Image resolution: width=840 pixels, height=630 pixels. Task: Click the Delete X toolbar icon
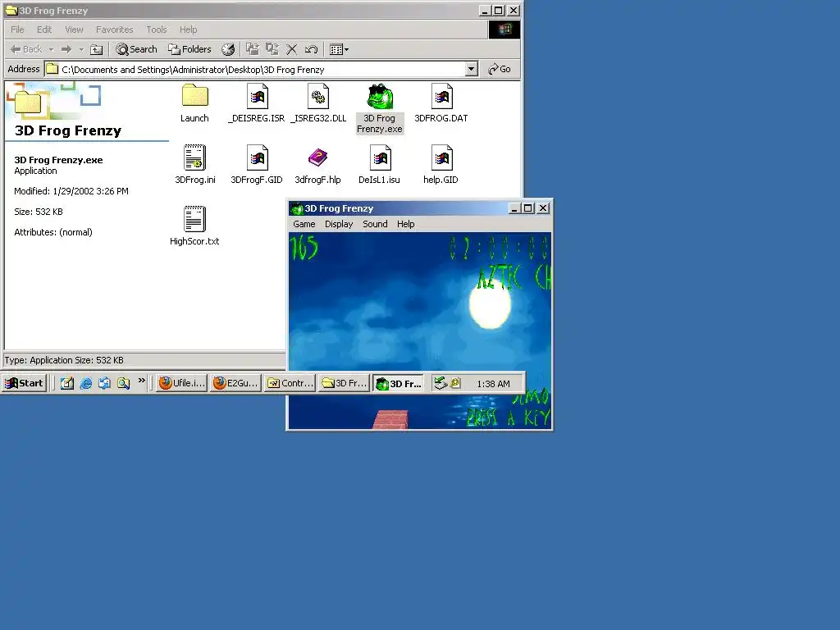pos(291,49)
